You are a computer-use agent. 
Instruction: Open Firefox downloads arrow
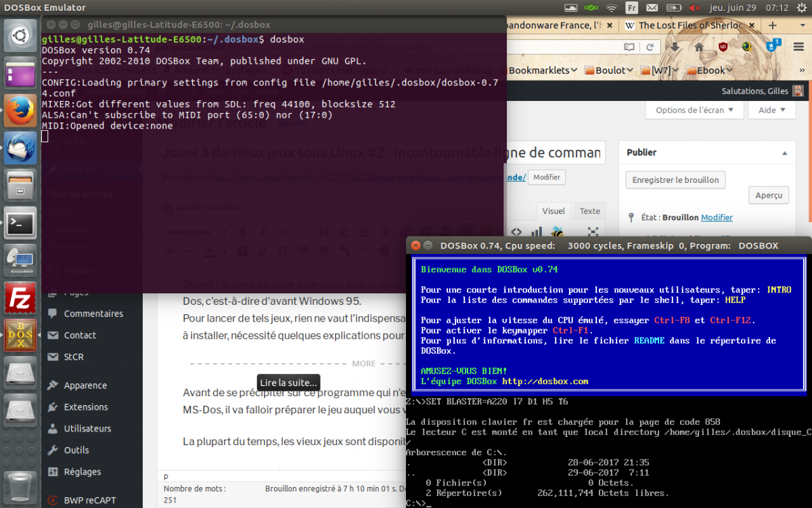pyautogui.click(x=675, y=47)
